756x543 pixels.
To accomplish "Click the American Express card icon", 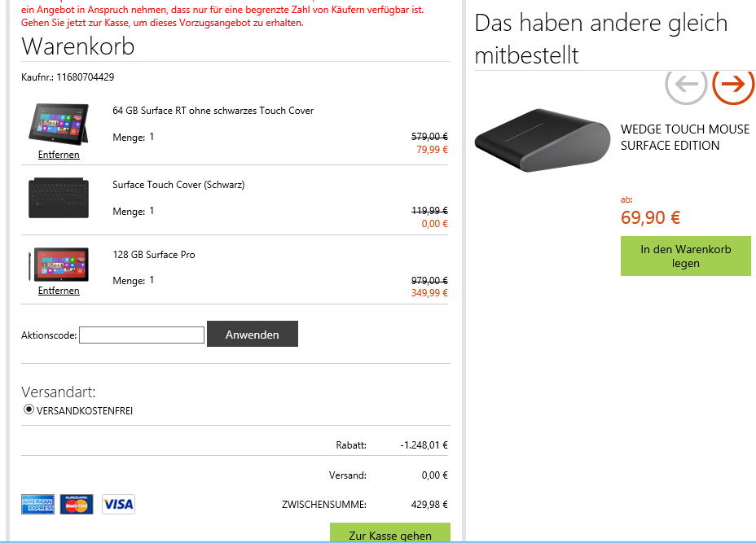I will click(x=37, y=504).
